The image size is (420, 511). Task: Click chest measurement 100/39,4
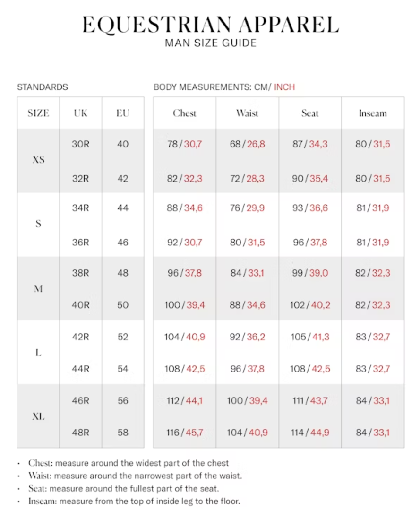point(184,305)
